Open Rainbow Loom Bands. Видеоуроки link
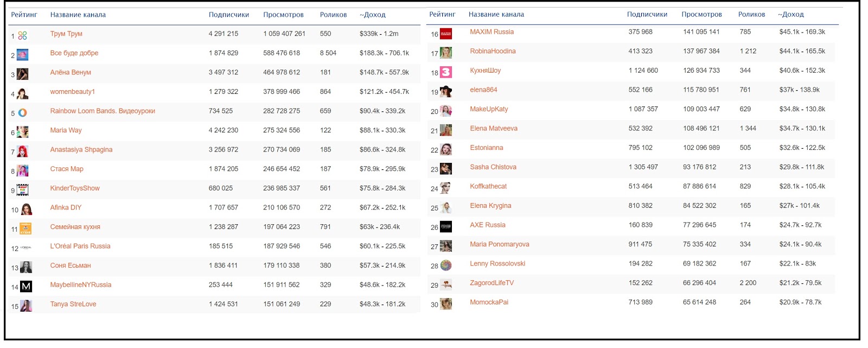868x348 pixels. point(103,111)
